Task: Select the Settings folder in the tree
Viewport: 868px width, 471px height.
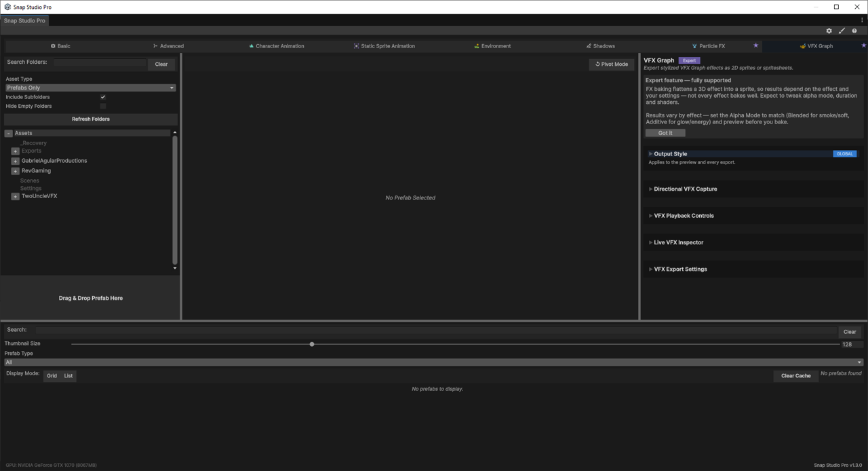Action: 31,188
